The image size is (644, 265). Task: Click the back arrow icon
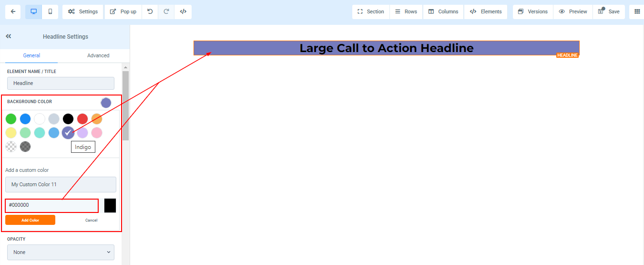pyautogui.click(x=12, y=11)
